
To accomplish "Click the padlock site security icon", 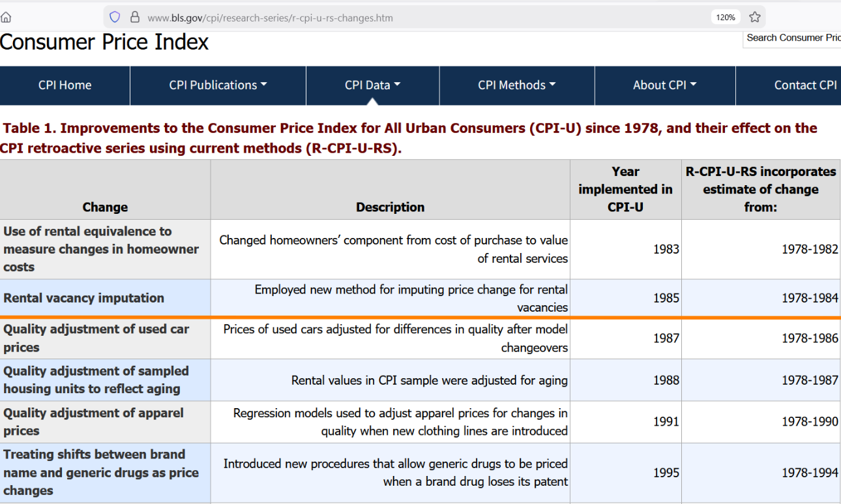I will (x=135, y=18).
